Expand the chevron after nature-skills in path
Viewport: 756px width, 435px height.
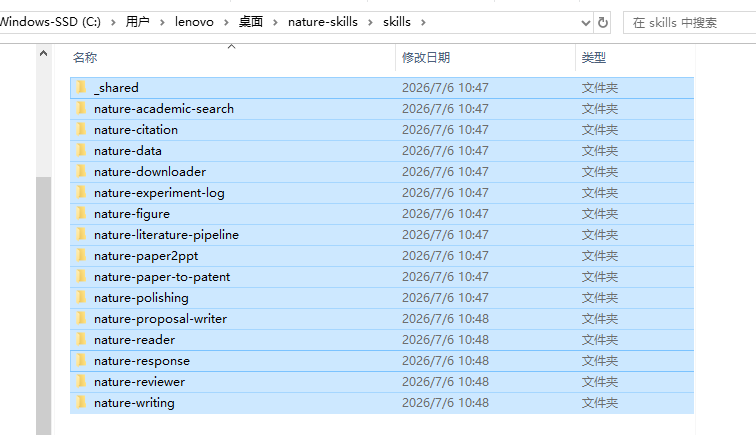[370, 22]
